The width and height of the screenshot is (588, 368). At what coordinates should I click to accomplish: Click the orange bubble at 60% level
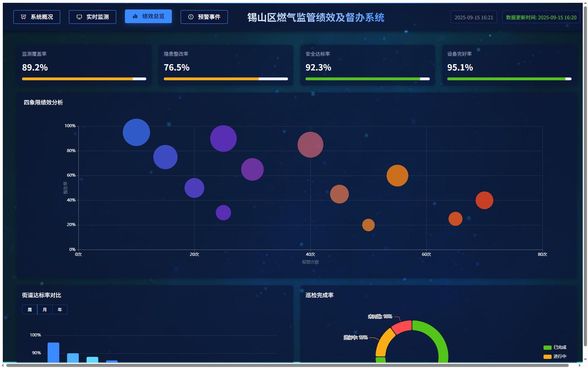397,176
